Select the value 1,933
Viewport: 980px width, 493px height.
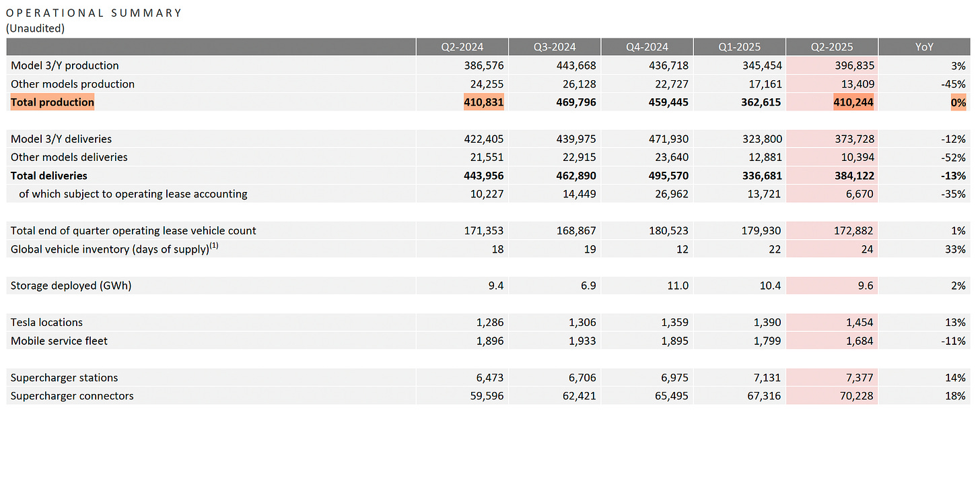point(583,341)
